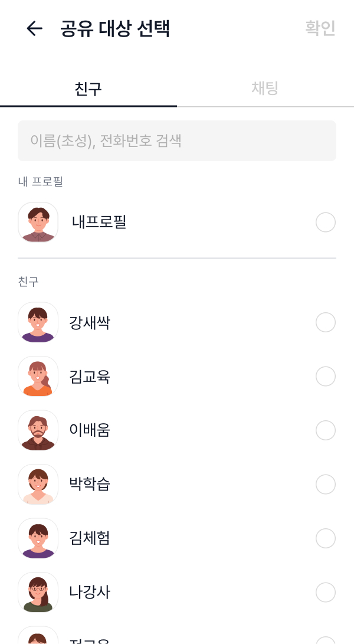Viewport: 354px width, 644px height.
Task: Tap 김체험's profile picture
Action: [x=38, y=538]
